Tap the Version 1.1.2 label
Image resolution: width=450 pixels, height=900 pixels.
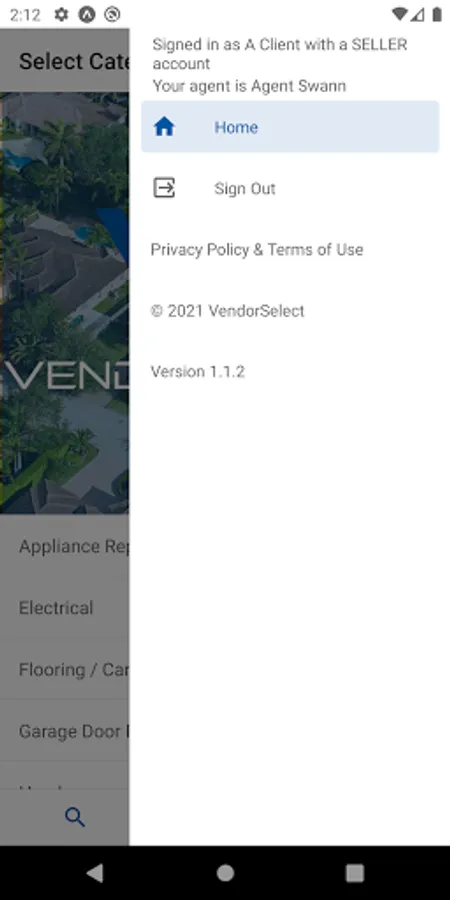(x=197, y=371)
